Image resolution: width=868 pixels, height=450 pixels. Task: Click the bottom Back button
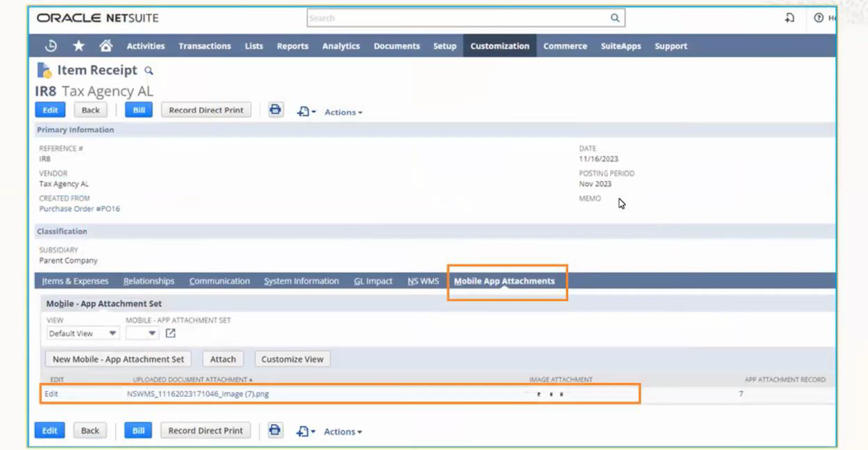tap(90, 430)
